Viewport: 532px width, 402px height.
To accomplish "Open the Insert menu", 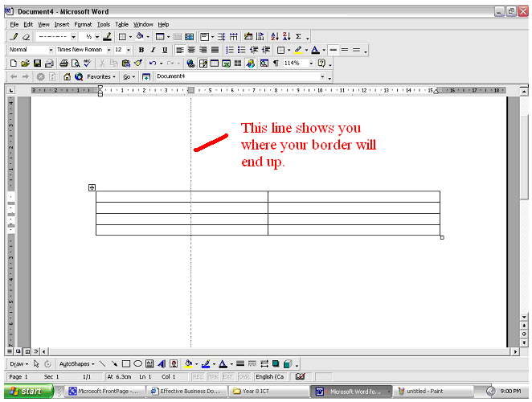I will coord(62,24).
